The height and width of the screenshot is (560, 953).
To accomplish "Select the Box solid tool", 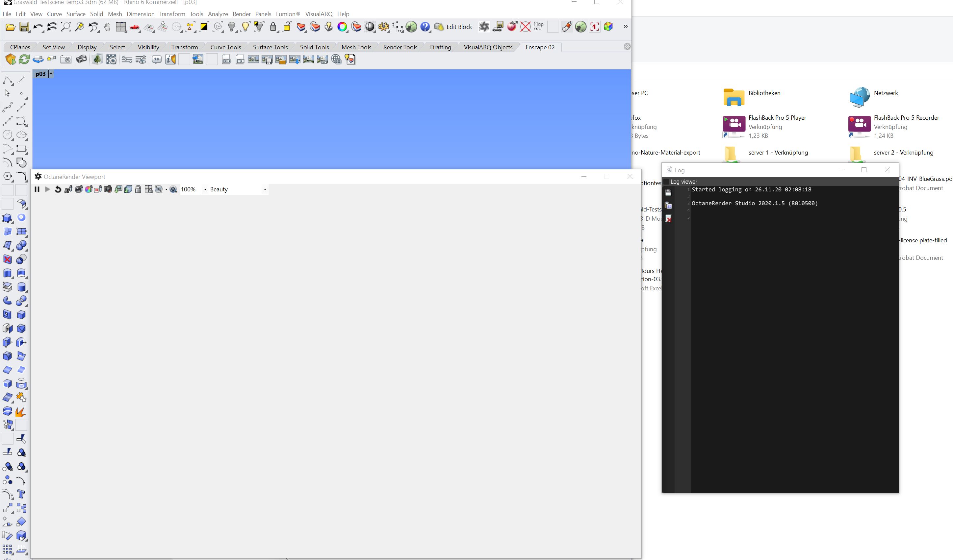I will (7, 218).
